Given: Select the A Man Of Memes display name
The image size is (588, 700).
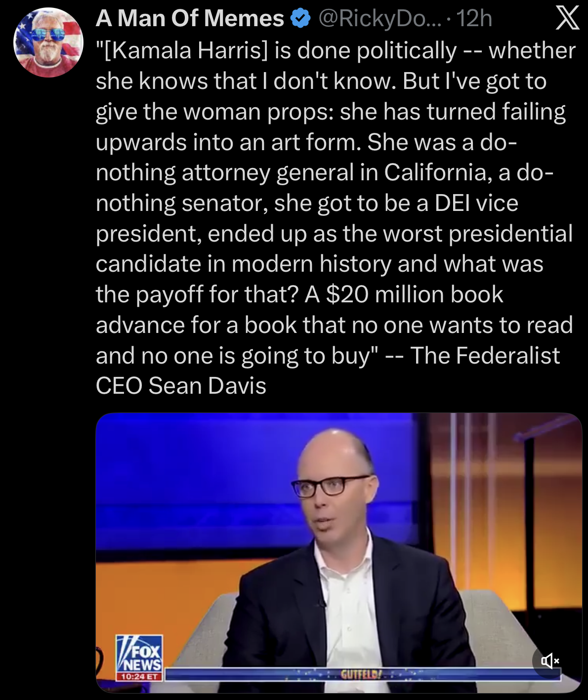Looking at the screenshot, I should [190, 19].
